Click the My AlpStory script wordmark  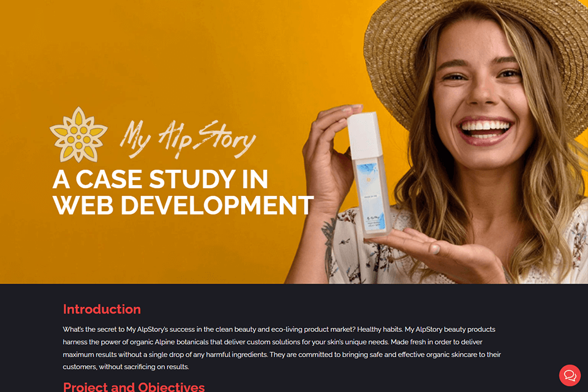pos(187,138)
